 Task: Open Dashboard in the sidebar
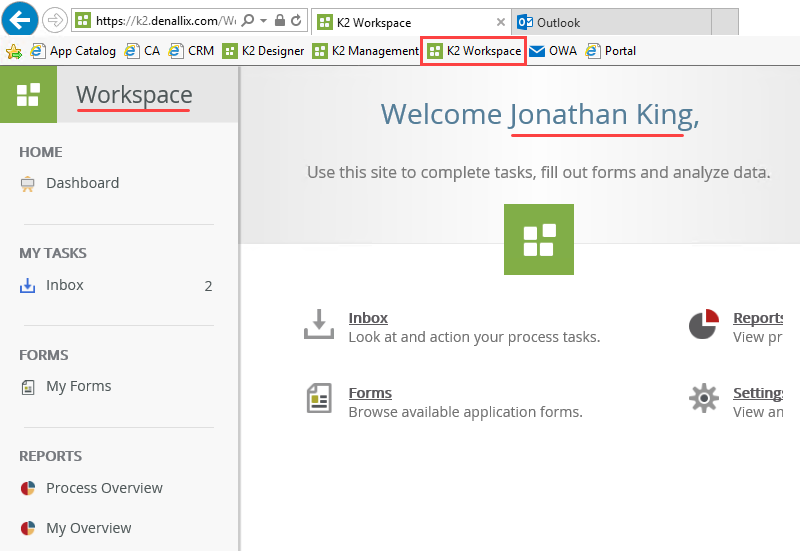coord(83,183)
